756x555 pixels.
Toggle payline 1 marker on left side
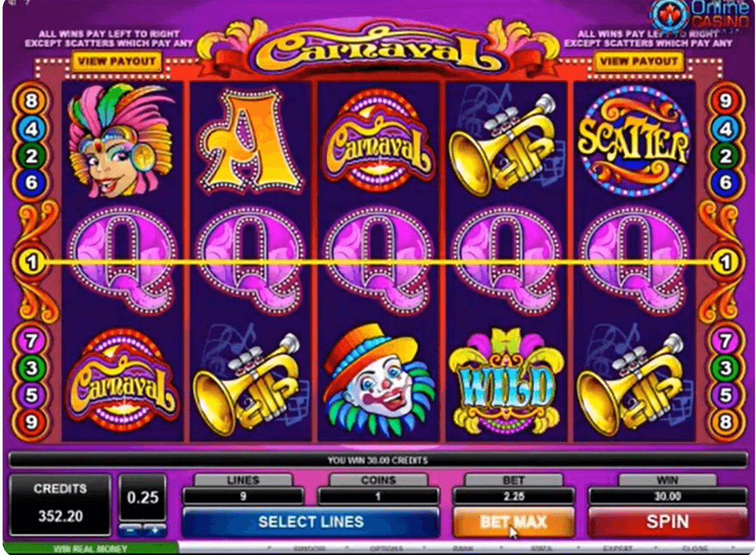(x=30, y=262)
